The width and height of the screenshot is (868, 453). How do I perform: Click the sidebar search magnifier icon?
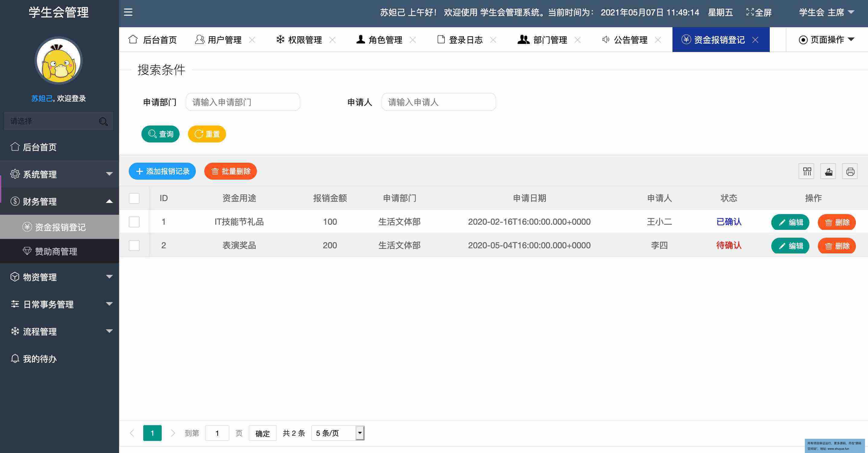coord(103,121)
